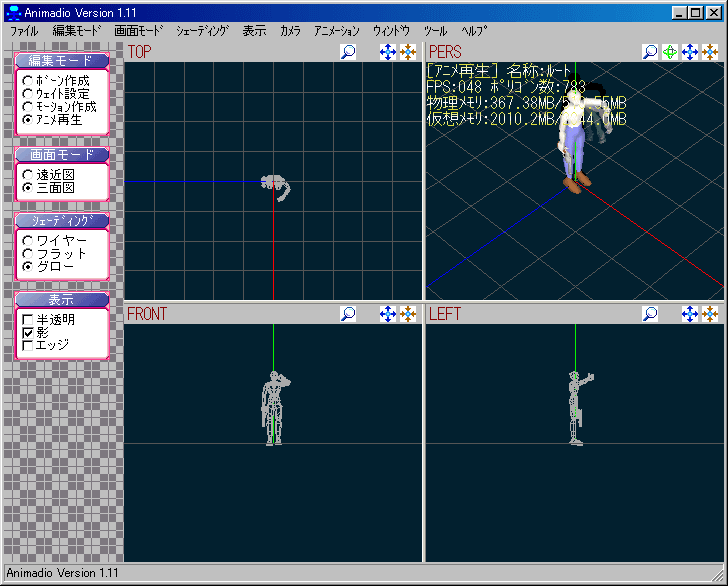This screenshot has width=728, height=586.
Task: Click the green rotate icon in PERS view
Action: pyautogui.click(x=670, y=52)
